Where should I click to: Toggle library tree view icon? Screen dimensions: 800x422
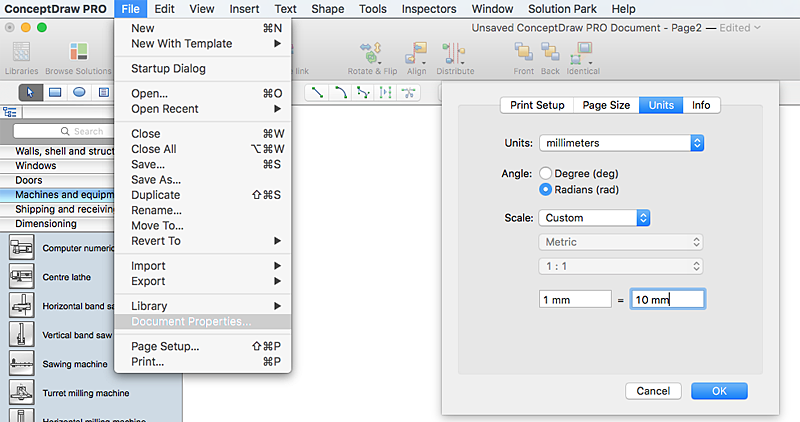click(10, 112)
